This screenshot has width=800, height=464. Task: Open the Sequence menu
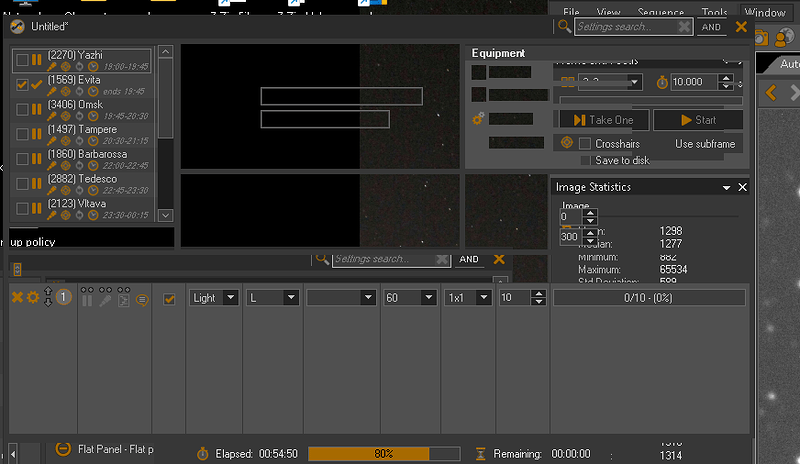click(x=661, y=12)
